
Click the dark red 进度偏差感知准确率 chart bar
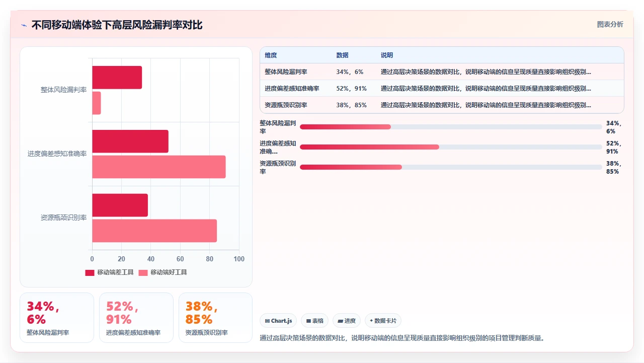coord(130,141)
